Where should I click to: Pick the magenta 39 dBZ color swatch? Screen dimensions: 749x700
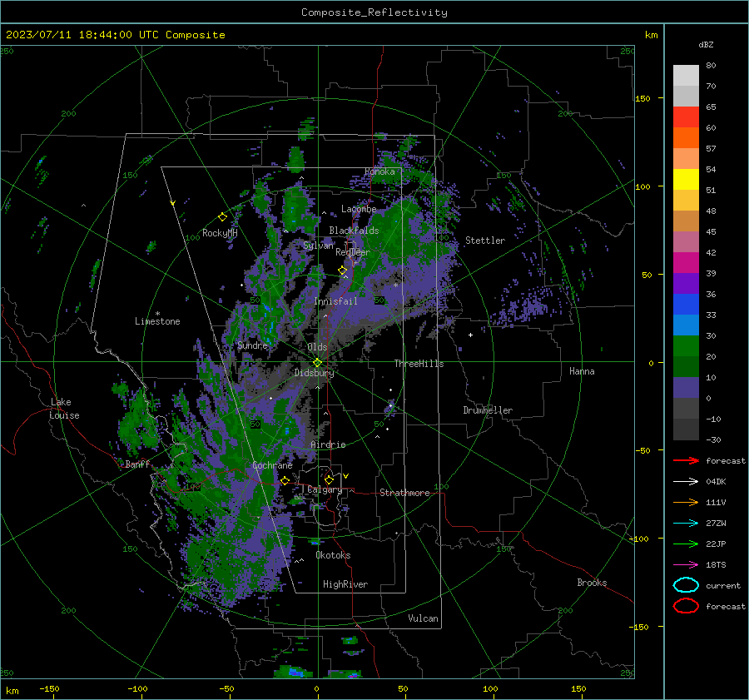pyautogui.click(x=686, y=263)
